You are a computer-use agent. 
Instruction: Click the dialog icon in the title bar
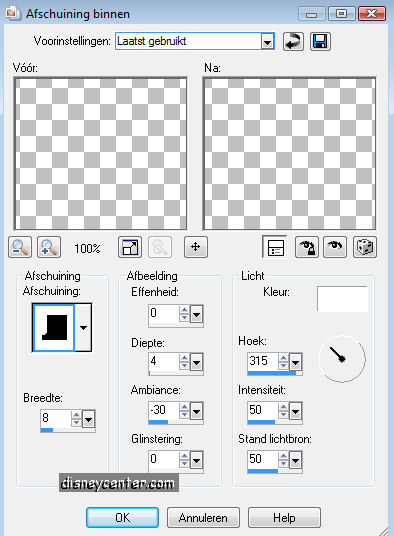[14, 14]
